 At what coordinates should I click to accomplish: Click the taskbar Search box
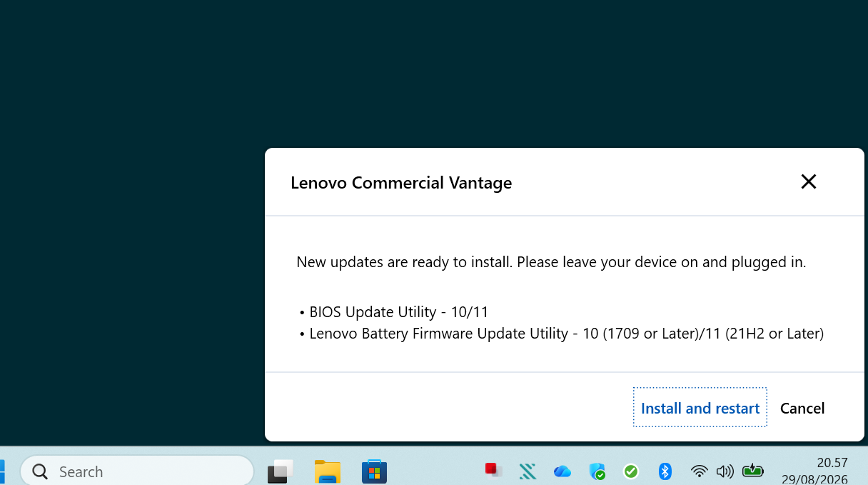click(x=137, y=471)
